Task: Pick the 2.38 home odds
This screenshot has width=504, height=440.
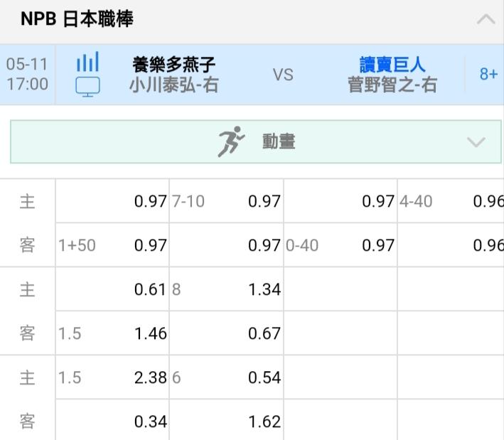Action: (150, 377)
